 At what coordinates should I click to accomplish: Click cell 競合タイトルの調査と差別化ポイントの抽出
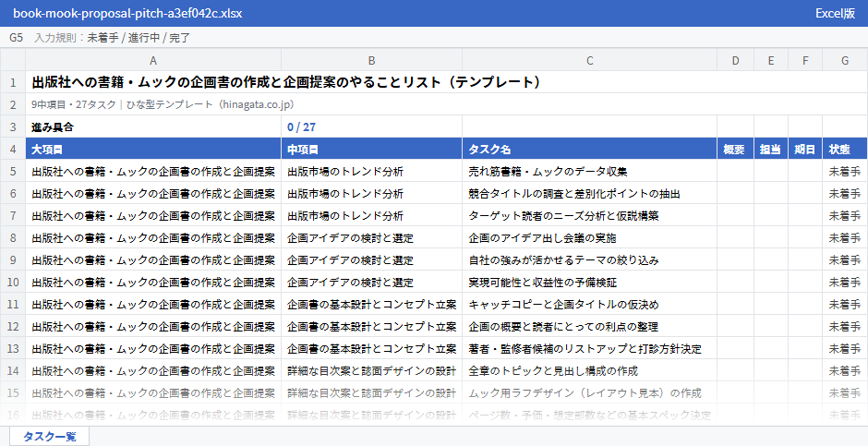click(x=589, y=193)
